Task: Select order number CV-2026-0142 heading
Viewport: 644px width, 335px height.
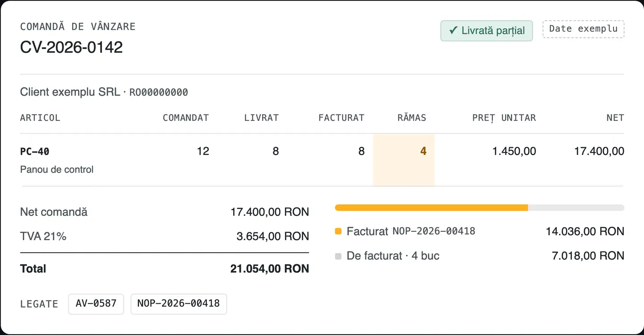Action: point(72,47)
